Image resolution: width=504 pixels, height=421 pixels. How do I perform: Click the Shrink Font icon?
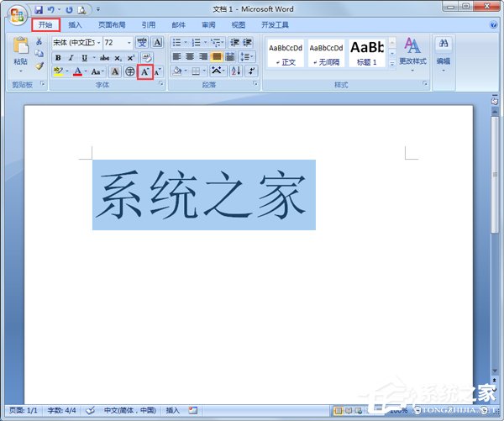click(157, 72)
